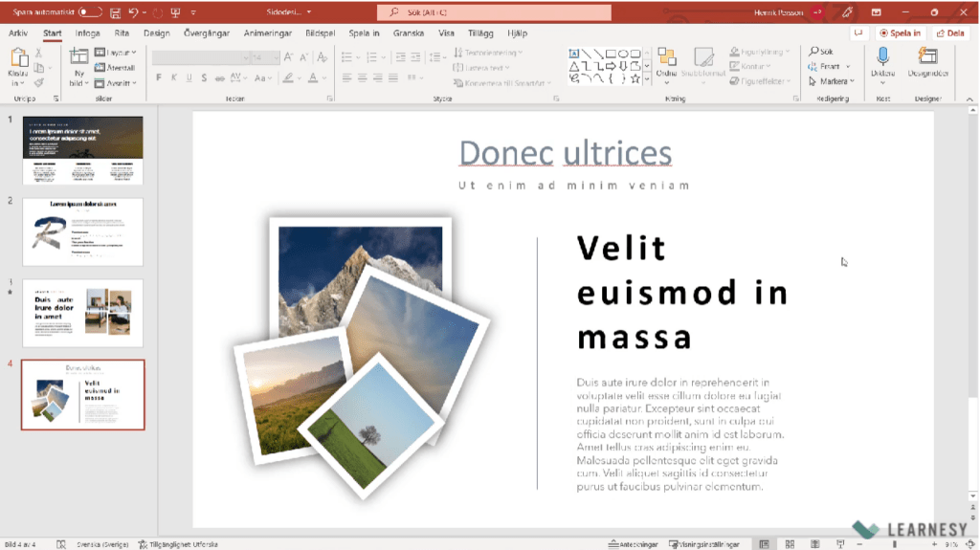980x550 pixels.
Task: Open the Designidéer pane
Action: tap(927, 58)
